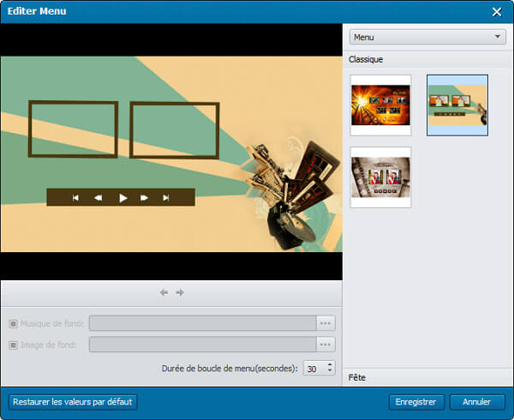Select the grey filmstrip menu template
The height and width of the screenshot is (420, 514).
click(x=380, y=177)
